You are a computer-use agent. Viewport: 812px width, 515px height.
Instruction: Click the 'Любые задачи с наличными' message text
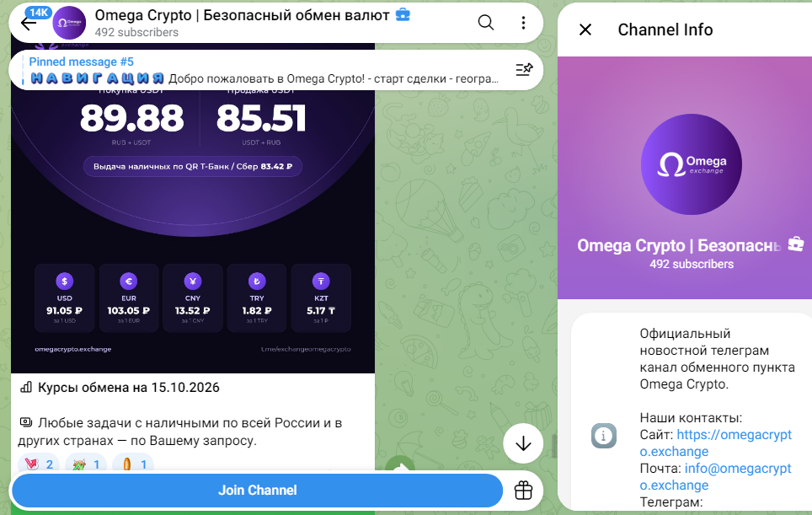click(x=179, y=432)
